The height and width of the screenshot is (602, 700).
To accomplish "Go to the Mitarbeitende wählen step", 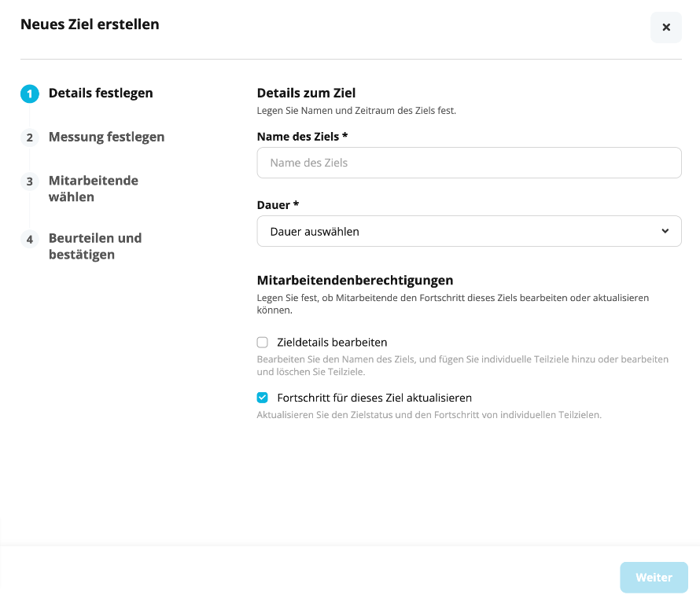I will (94, 189).
